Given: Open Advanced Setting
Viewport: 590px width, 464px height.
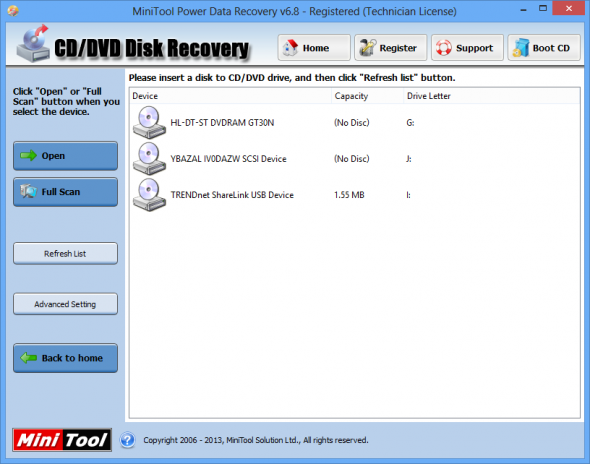Looking at the screenshot, I should 65,304.
